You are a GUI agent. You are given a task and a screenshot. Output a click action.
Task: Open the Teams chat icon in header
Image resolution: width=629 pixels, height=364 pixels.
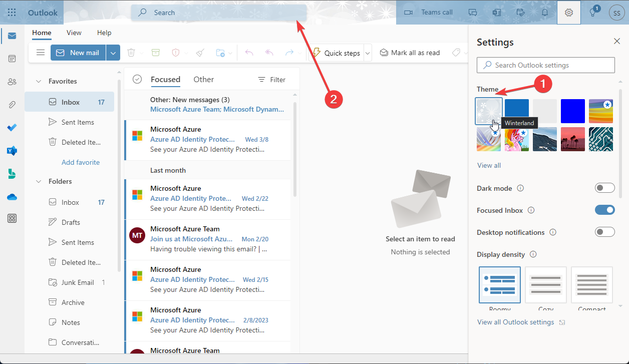[x=473, y=13]
